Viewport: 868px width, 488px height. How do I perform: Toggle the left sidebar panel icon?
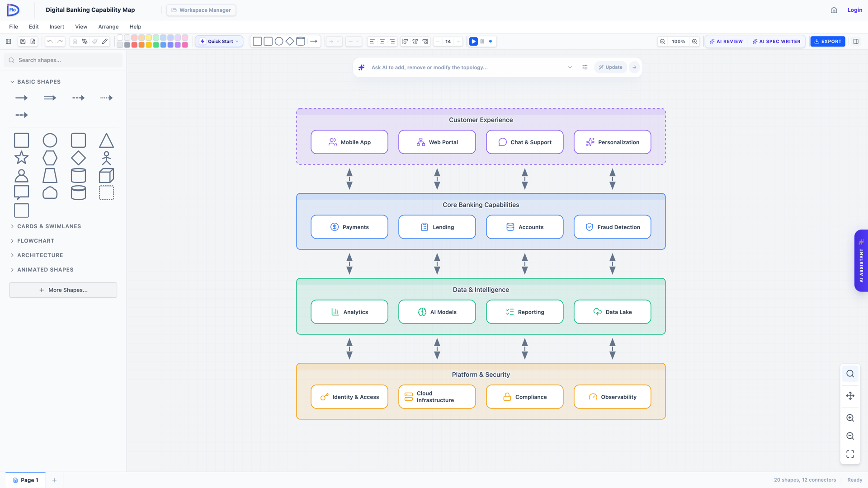(x=9, y=42)
